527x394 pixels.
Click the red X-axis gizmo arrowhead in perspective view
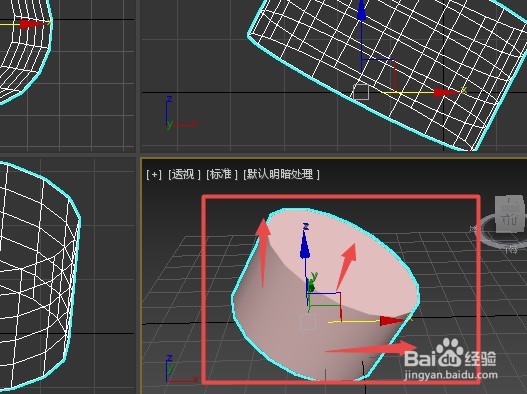[391, 321]
